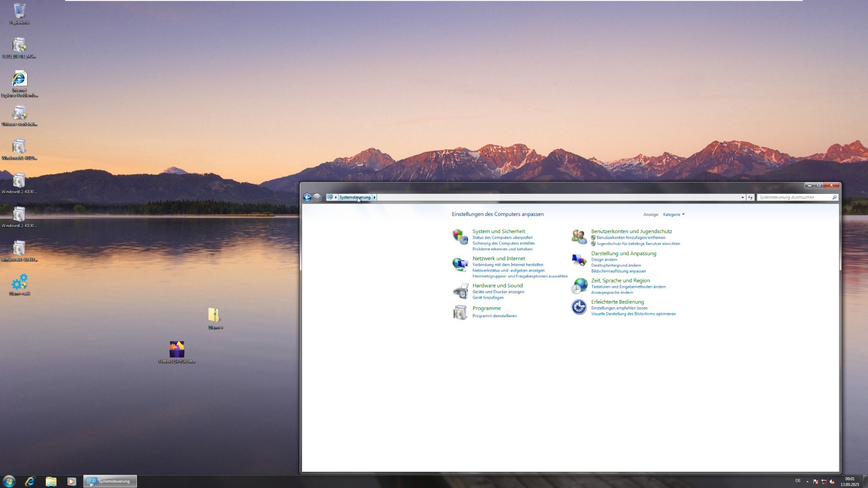
Task: Open Windows Media Player from the taskbar
Action: point(71,481)
